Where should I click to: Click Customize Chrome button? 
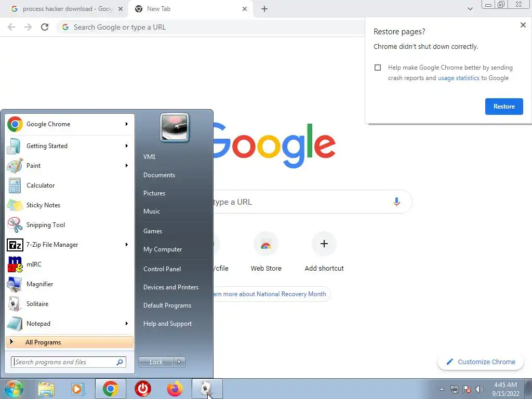click(x=481, y=362)
